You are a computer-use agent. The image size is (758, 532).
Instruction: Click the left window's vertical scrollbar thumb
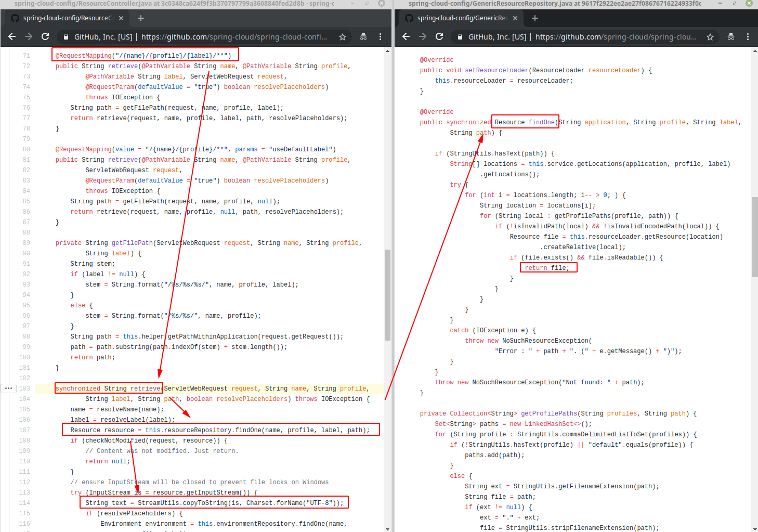(387, 295)
